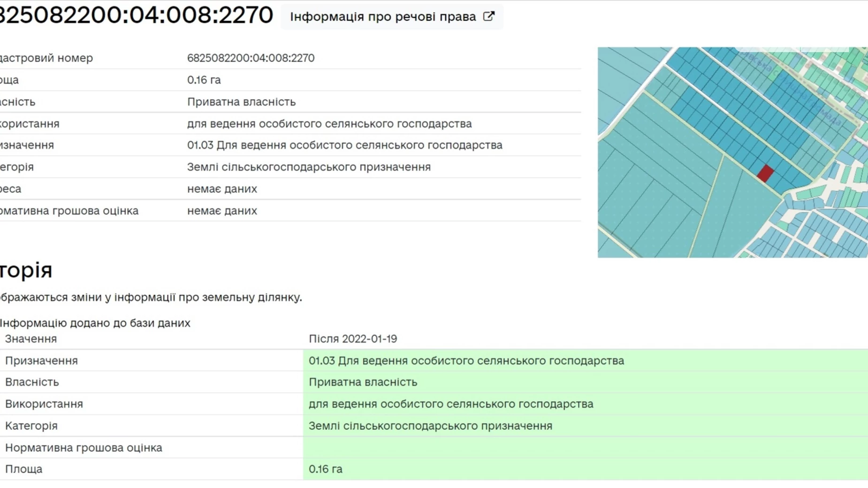
Task: Click the history description sentence about parcel changes
Action: [x=151, y=297]
